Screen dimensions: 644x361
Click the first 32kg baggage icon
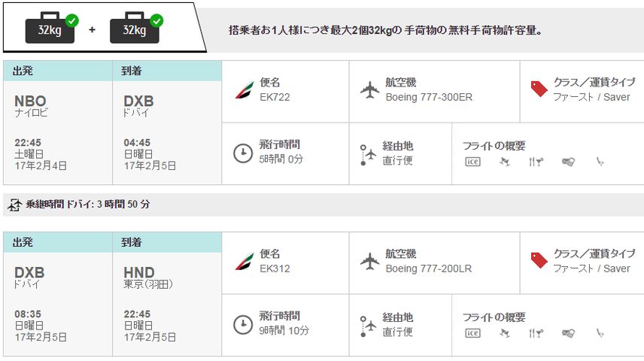pyautogui.click(x=52, y=28)
